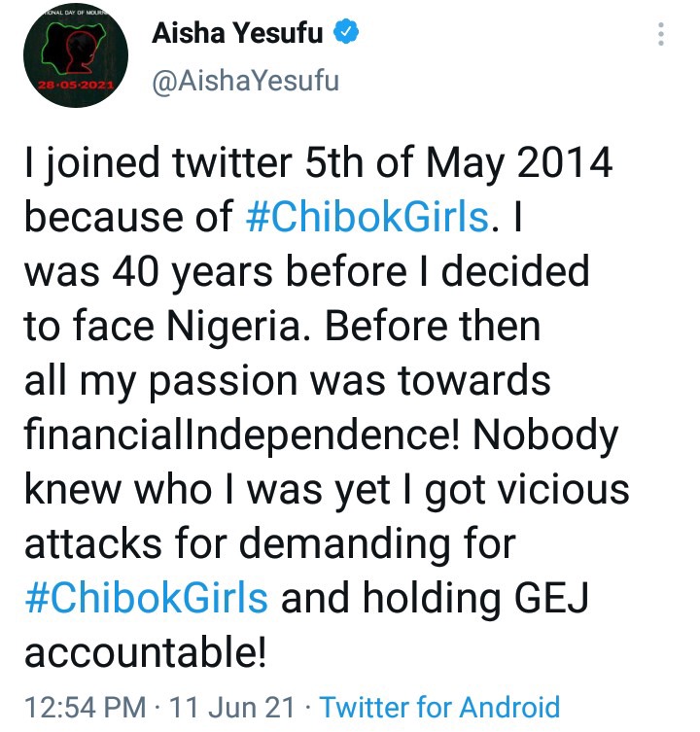Click the Twitter for Android source link
The image size is (700, 732).
[439, 707]
